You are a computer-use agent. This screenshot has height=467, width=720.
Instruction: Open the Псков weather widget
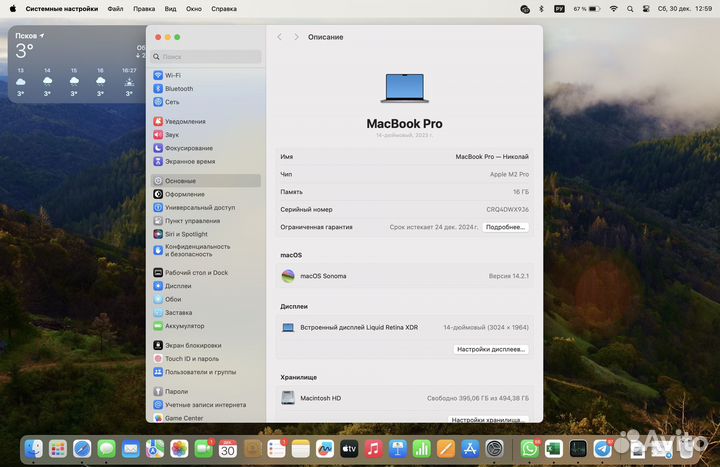77,64
